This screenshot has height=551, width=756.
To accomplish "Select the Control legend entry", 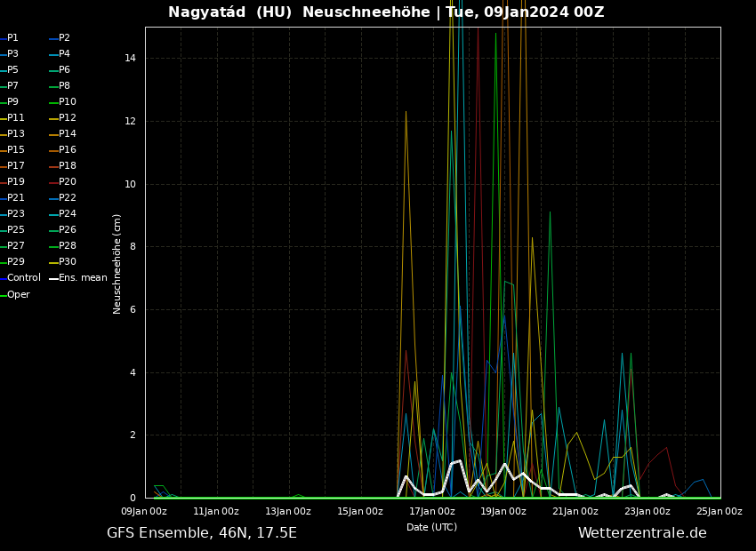I will click(23, 278).
